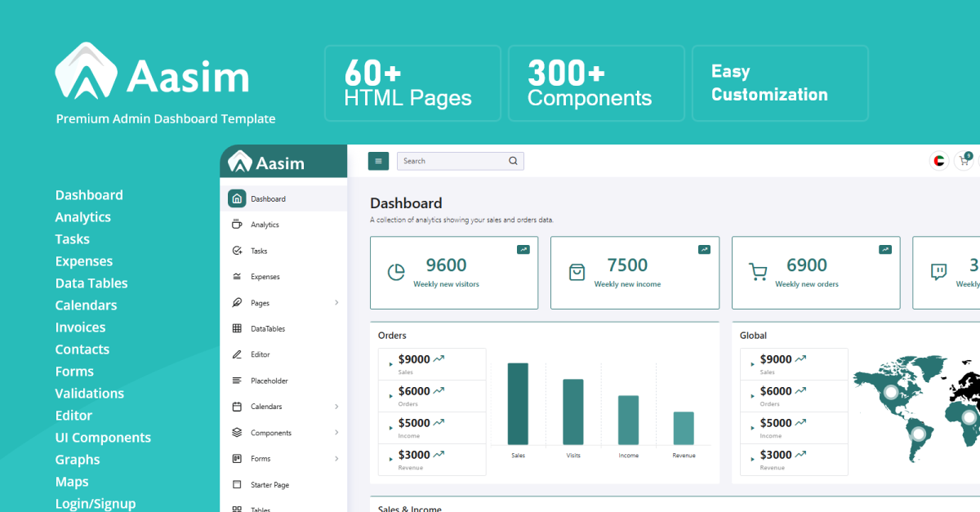The height and width of the screenshot is (512, 980).
Task: Click the DataTables grid icon
Action: pos(237,328)
